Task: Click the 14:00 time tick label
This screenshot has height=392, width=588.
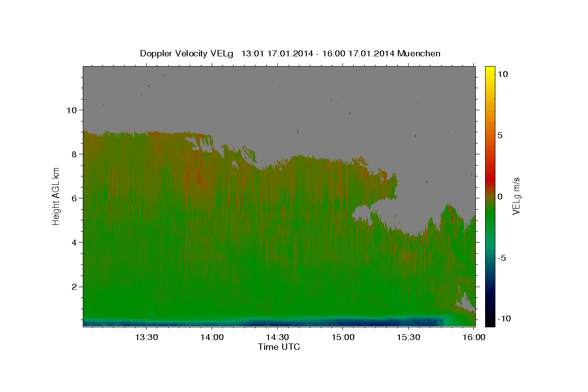Action: (212, 337)
